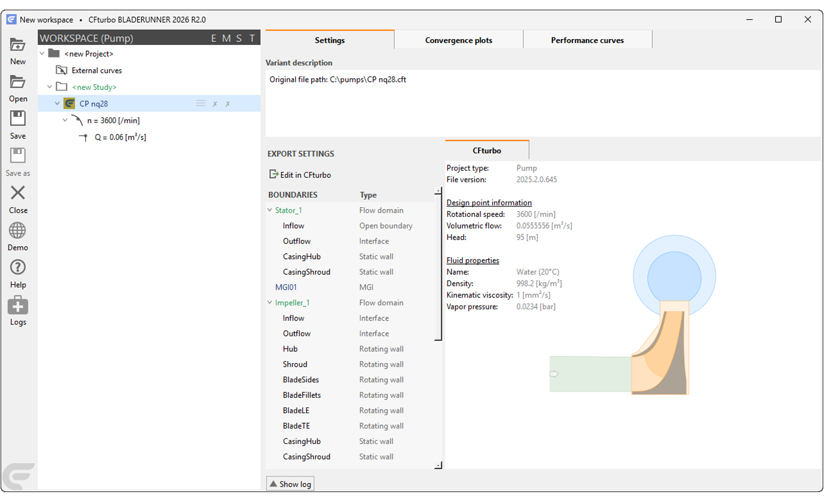Viewport: 825px width, 504px height.
Task: Click the External curves icon in tree
Action: (x=61, y=70)
